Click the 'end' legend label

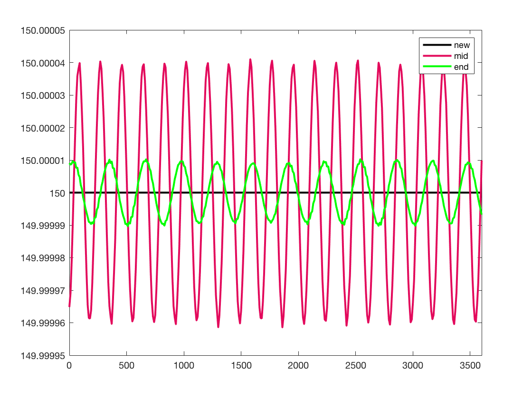[x=461, y=67]
